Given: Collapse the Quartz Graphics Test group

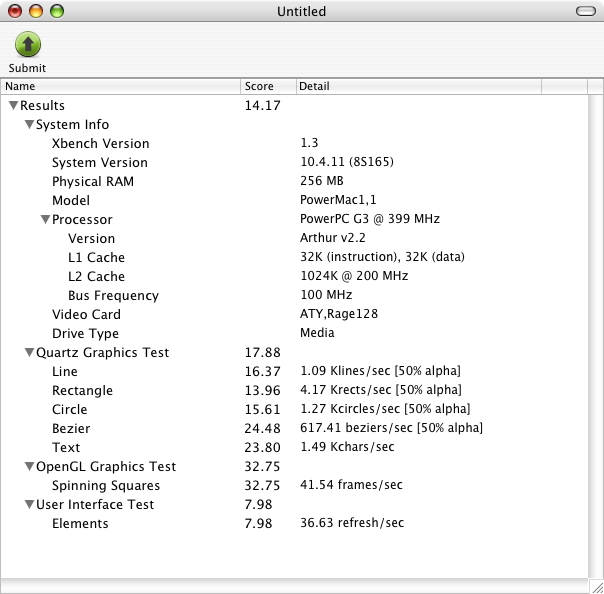Looking at the screenshot, I should (29, 353).
